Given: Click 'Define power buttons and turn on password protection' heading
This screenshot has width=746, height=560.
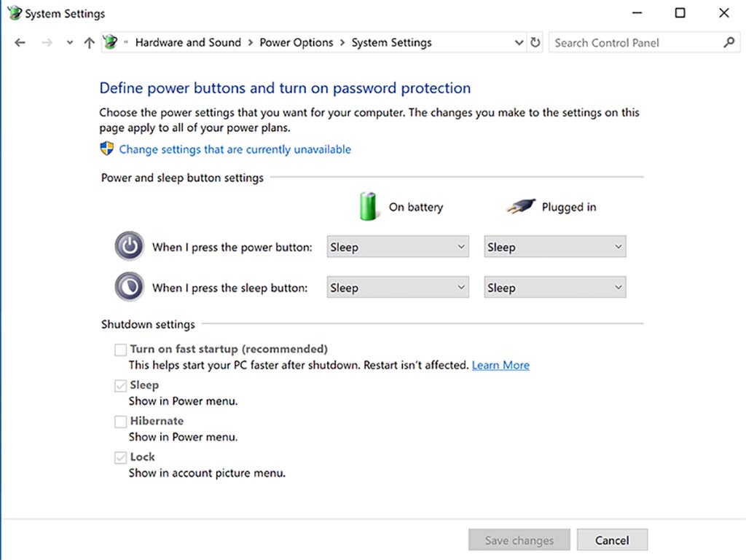Looking at the screenshot, I should click(x=285, y=88).
